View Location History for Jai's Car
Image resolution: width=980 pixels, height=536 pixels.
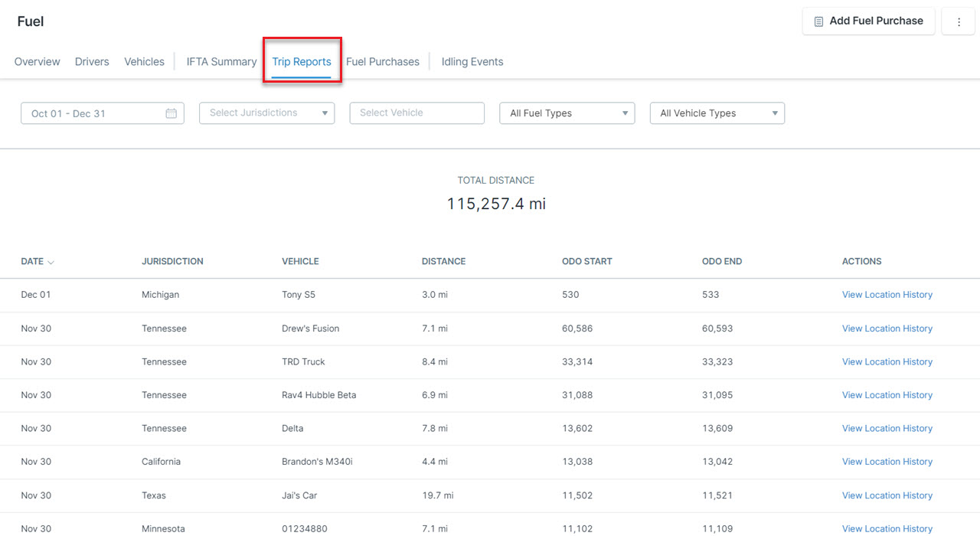(x=887, y=495)
